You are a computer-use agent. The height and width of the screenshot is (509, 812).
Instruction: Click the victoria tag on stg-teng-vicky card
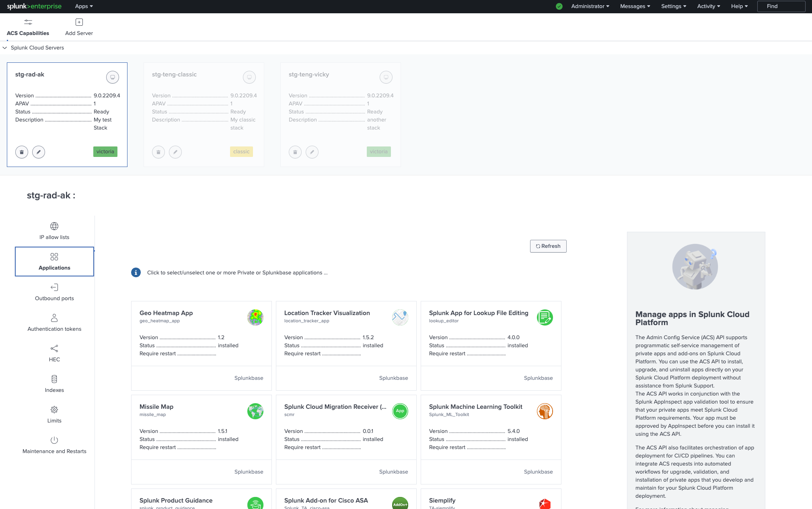(x=379, y=151)
